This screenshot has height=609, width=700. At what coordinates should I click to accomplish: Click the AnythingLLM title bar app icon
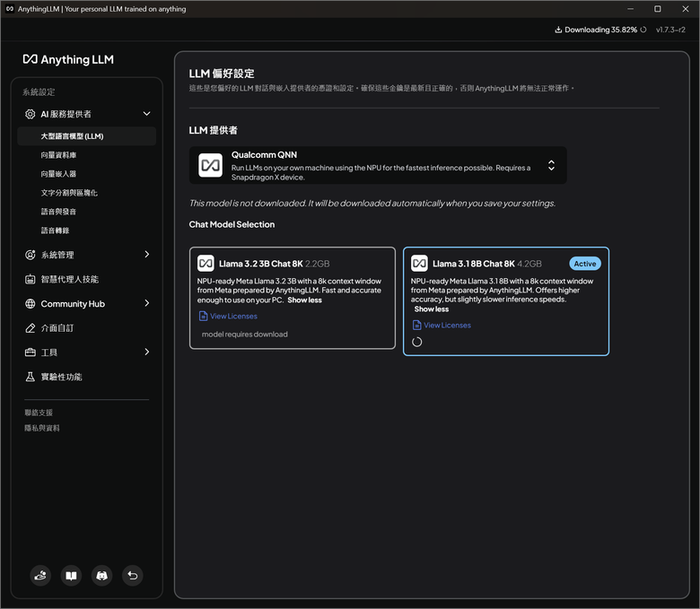(x=9, y=9)
